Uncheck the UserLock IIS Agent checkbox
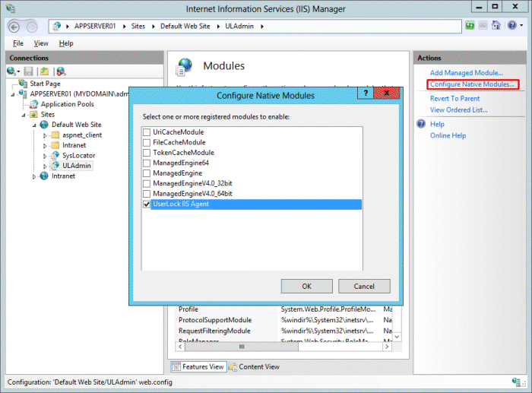The width and height of the screenshot is (532, 393). click(x=147, y=204)
